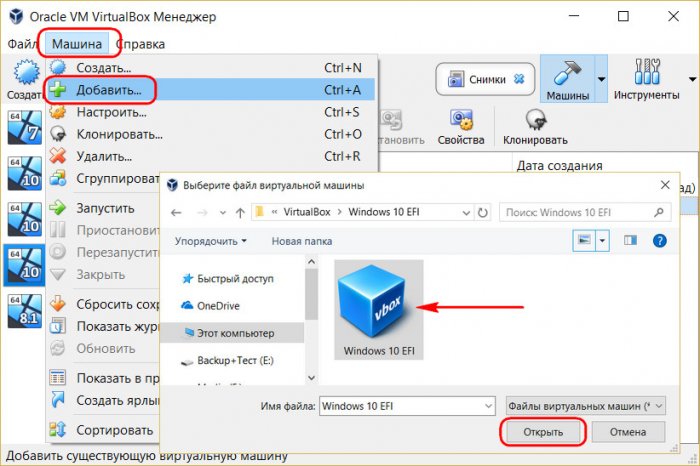Select the Windows 8.1 virtual machine icon
700x466 pixels.
(x=25, y=311)
